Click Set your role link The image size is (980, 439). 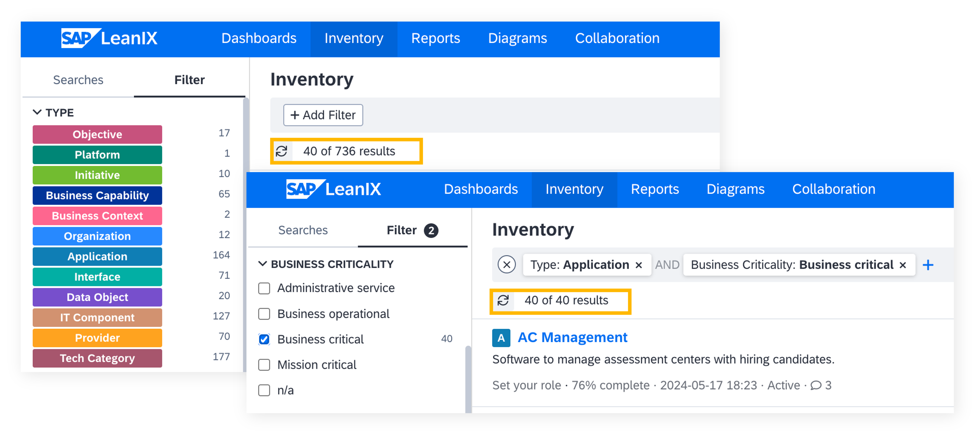coord(527,385)
